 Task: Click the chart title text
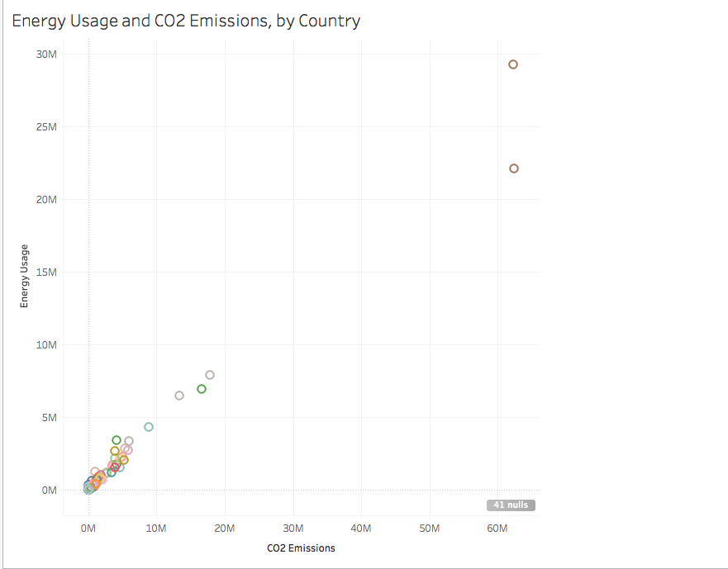[186, 21]
